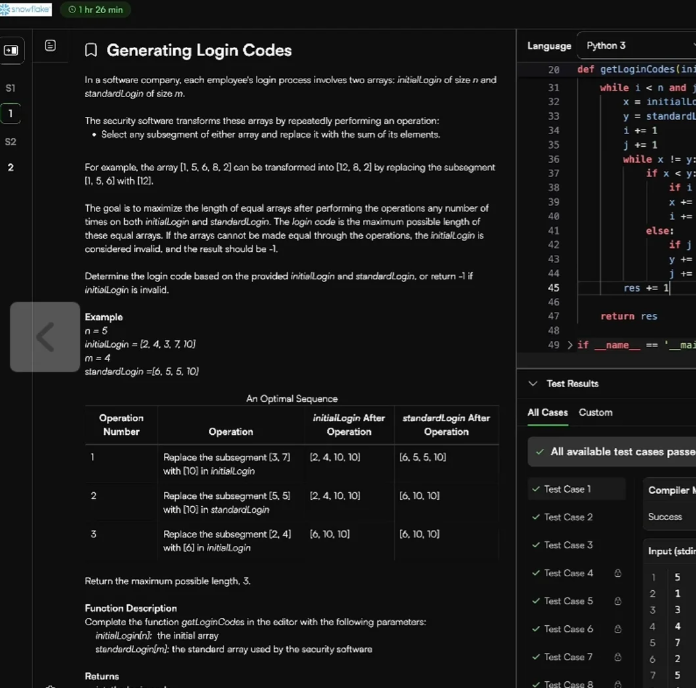Click the 1 hr 26 min timer

point(95,10)
